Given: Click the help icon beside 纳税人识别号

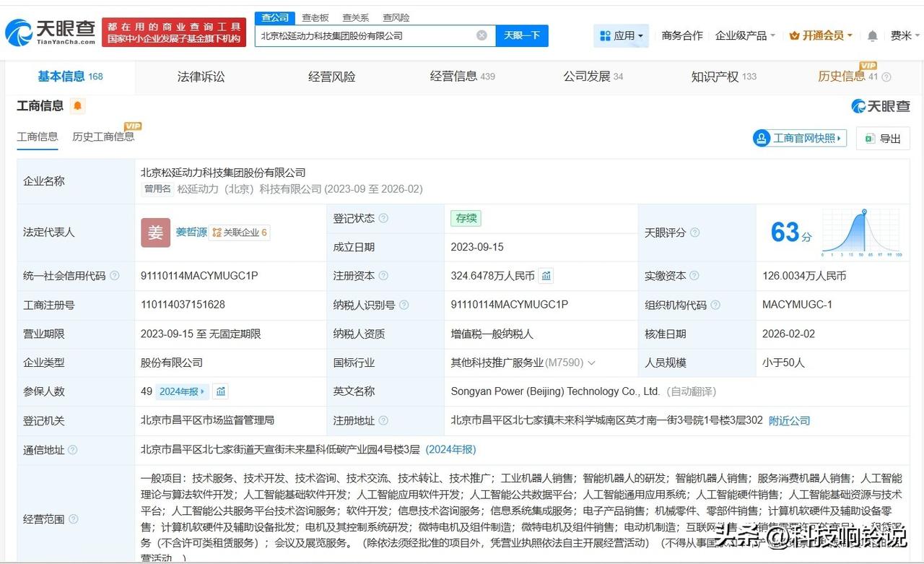Looking at the screenshot, I should tap(404, 305).
